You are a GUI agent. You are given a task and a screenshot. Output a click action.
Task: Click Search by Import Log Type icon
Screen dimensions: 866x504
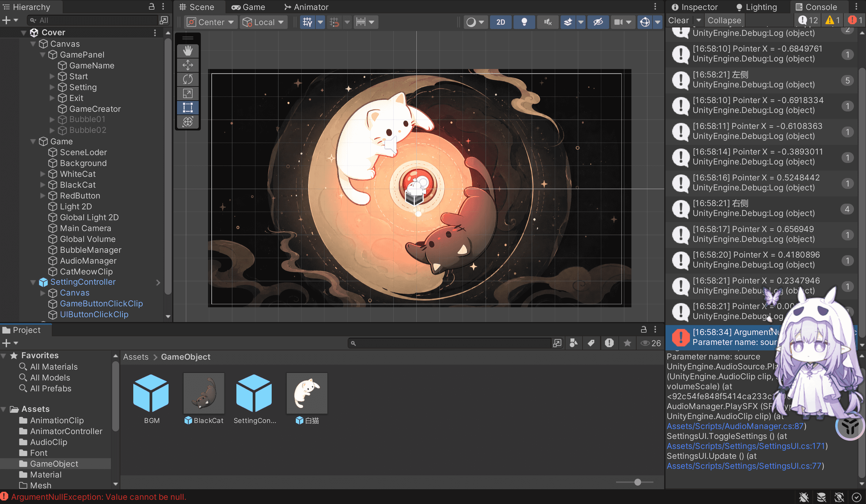(x=609, y=343)
